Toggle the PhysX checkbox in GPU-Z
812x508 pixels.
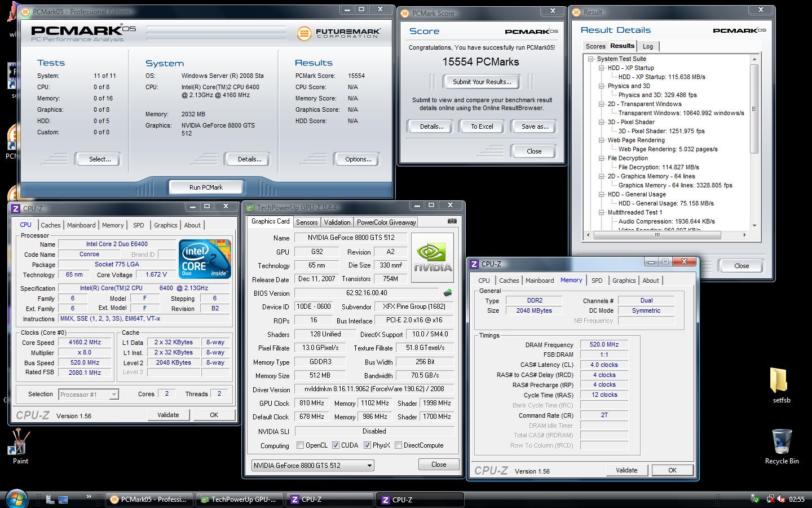click(367, 445)
